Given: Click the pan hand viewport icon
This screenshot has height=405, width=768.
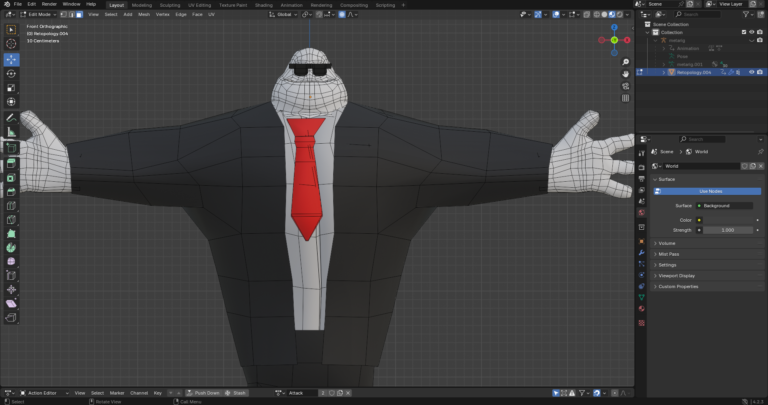Looking at the screenshot, I should (x=625, y=73).
